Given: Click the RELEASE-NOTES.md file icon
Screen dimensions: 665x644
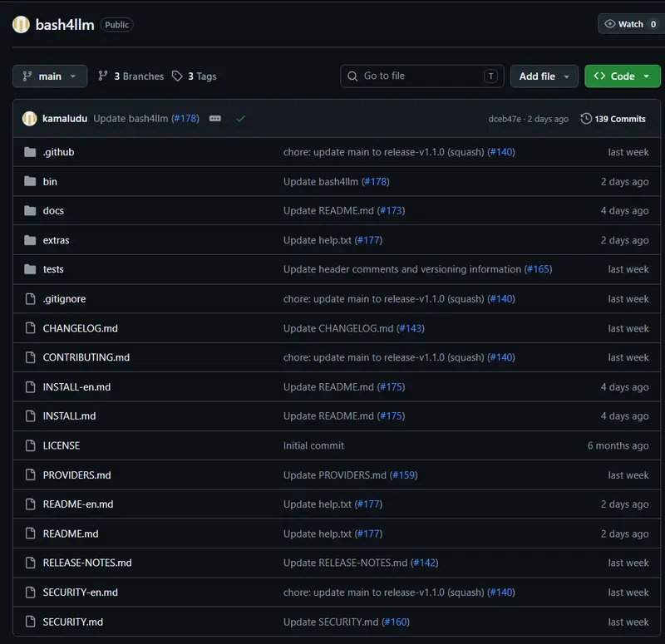Looking at the screenshot, I should (x=30, y=563).
